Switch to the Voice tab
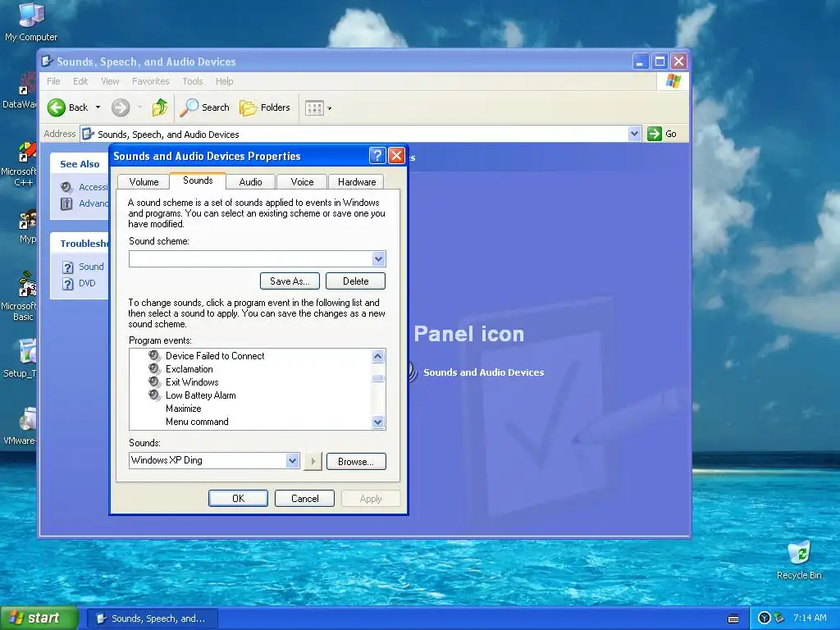The image size is (840, 630). 302,181
